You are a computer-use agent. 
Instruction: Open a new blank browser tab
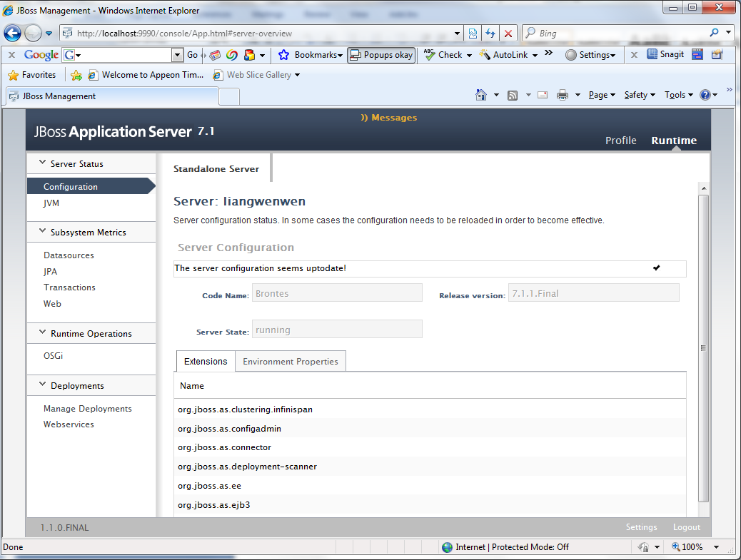point(229,96)
